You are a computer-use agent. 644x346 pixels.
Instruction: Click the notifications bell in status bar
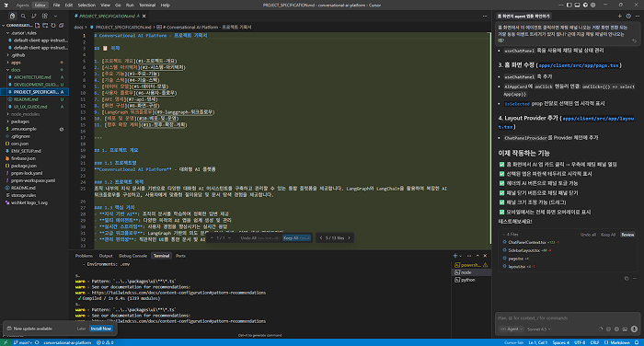pyautogui.click(x=637, y=342)
